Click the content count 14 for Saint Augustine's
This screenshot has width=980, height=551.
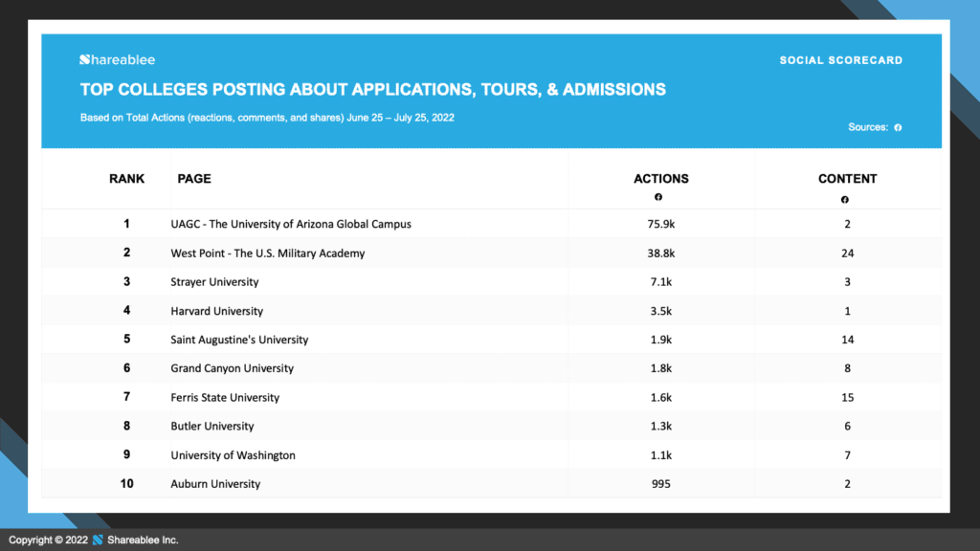(848, 340)
